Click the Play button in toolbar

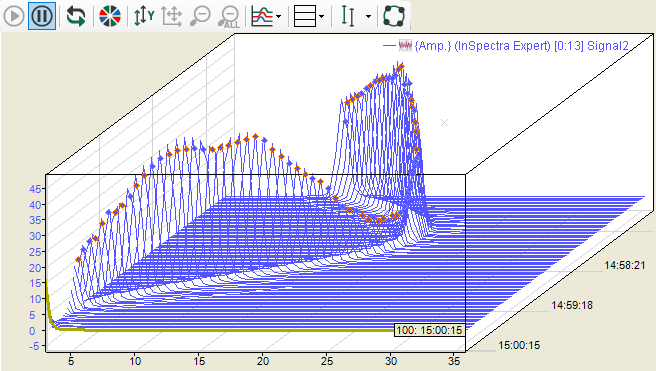pos(14,16)
